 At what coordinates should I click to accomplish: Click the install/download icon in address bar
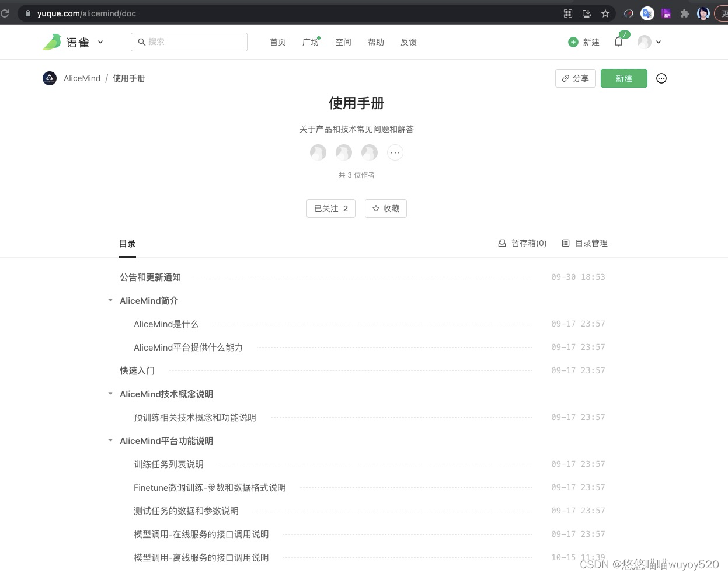pyautogui.click(x=587, y=13)
